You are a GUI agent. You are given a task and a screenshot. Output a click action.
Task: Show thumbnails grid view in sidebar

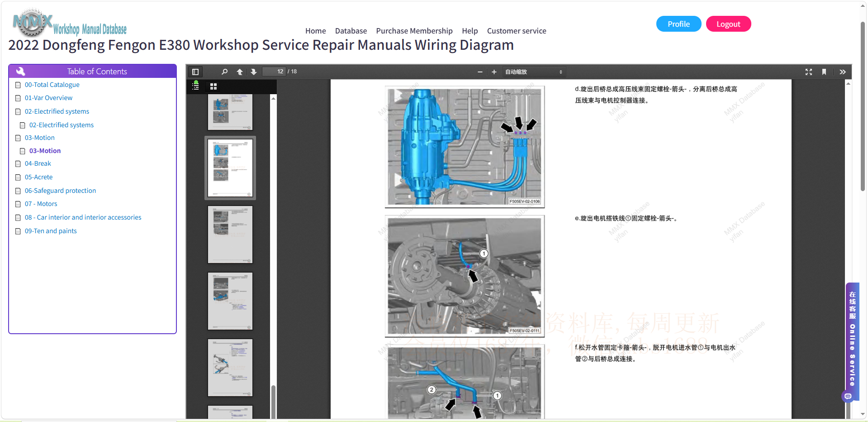213,86
